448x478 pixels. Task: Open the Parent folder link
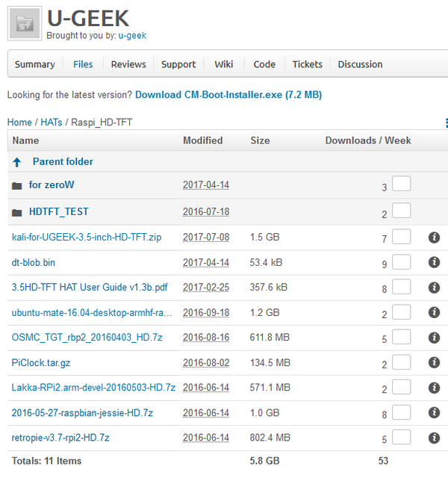point(63,161)
